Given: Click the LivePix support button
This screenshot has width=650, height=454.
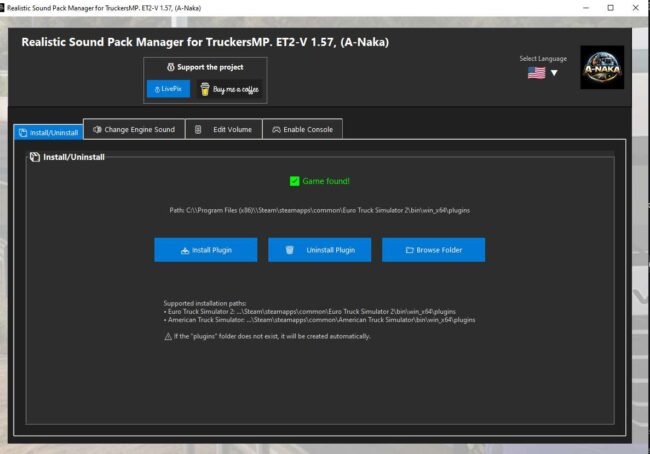Looking at the screenshot, I should pos(168,89).
